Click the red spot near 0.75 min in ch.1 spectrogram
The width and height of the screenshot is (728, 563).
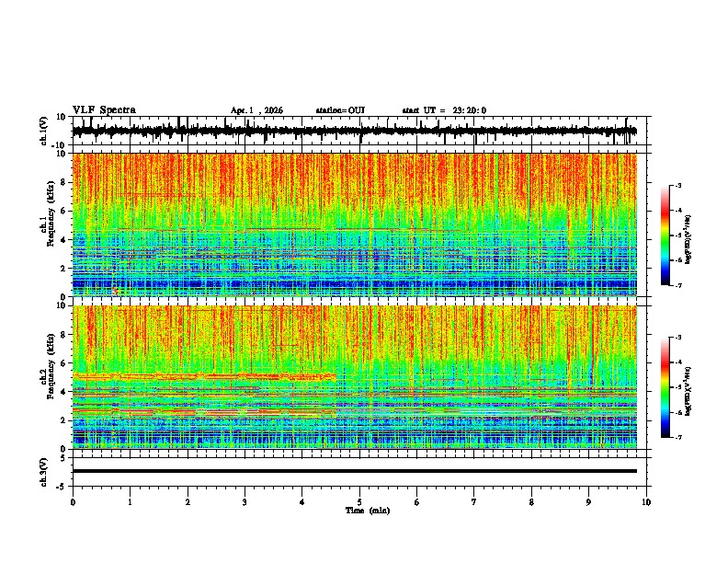point(115,291)
